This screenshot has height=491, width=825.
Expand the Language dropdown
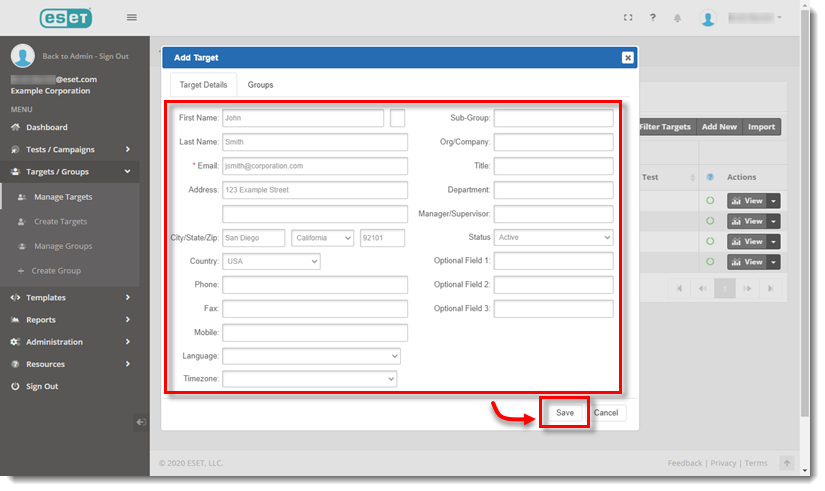point(311,356)
